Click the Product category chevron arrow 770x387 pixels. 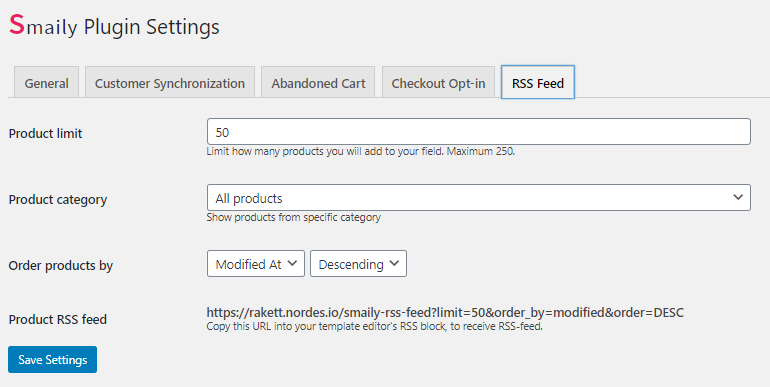click(x=738, y=197)
